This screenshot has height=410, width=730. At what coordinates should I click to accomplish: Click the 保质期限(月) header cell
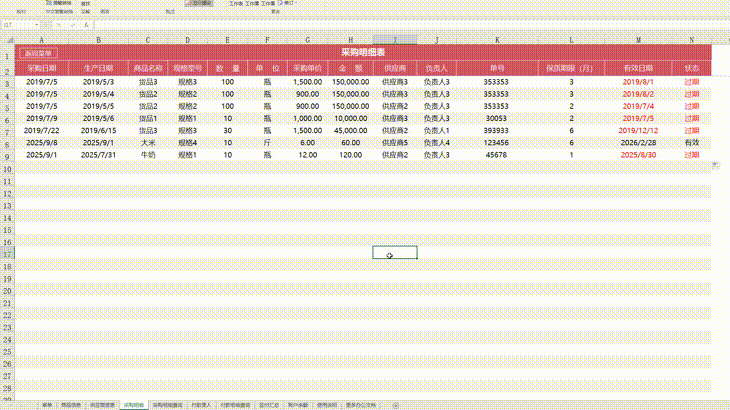(571, 68)
